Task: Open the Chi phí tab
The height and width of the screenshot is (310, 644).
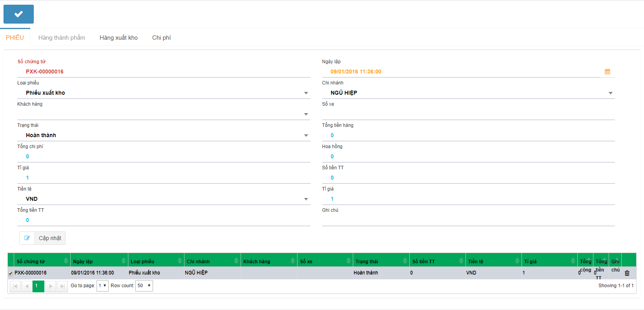Action: pos(161,38)
